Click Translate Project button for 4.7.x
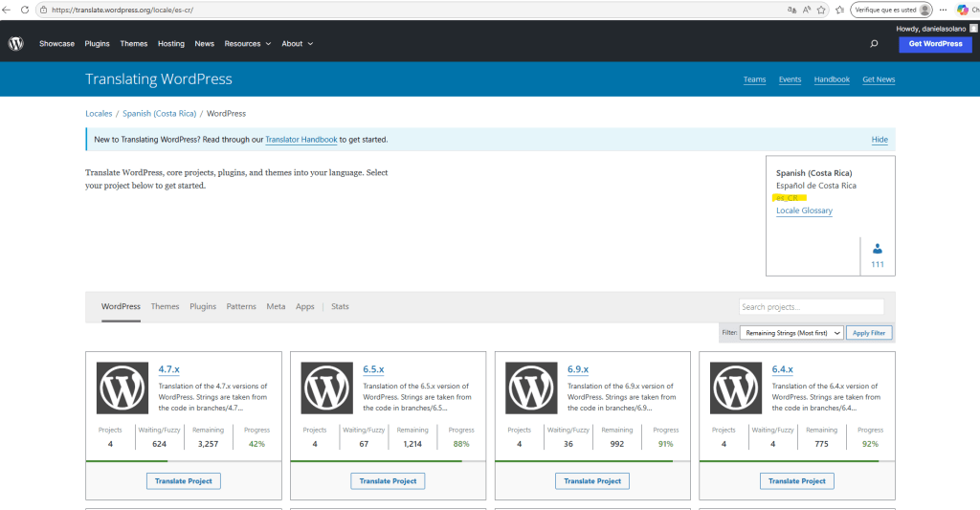Screen dimensions: 980x510 (x=185, y=480)
